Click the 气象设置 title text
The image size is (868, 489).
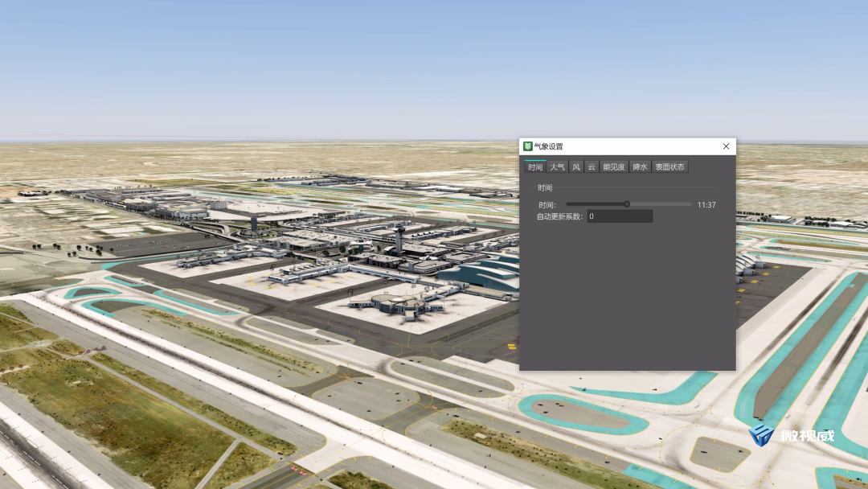(x=549, y=146)
